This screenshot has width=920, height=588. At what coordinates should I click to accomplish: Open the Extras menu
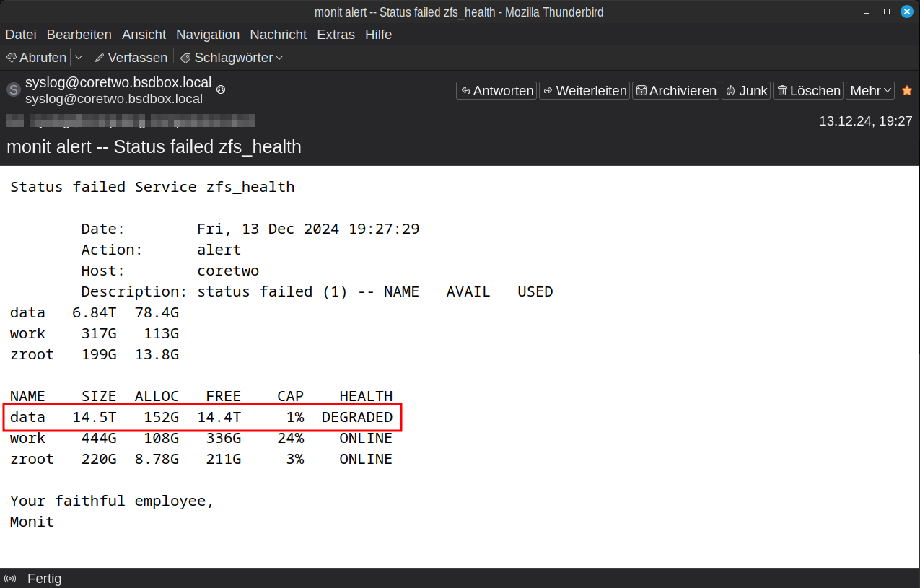coord(336,35)
